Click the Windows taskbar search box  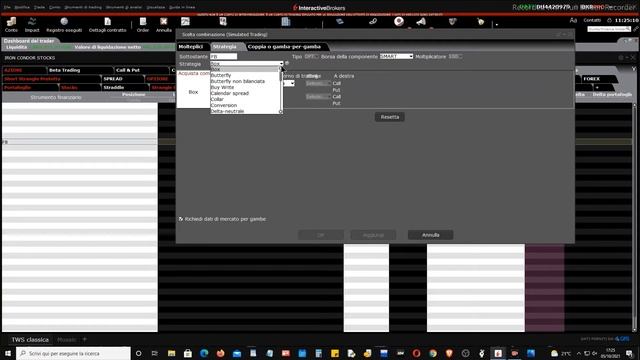(73, 353)
